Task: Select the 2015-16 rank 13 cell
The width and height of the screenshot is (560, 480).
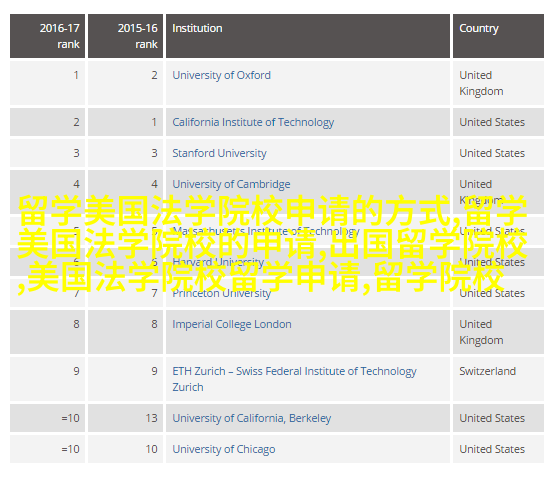Action: (x=125, y=418)
